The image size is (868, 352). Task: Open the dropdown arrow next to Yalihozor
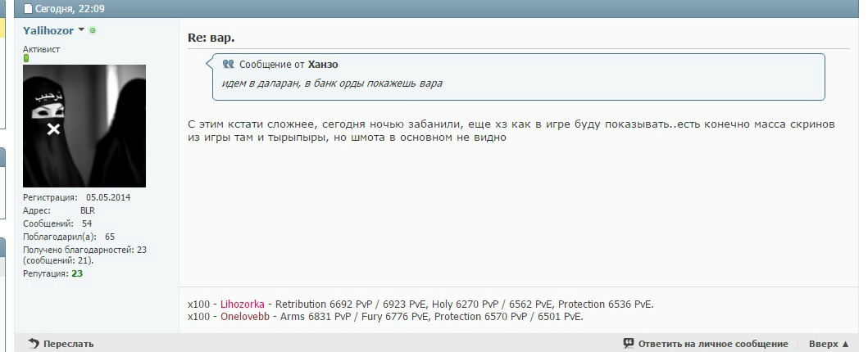pyautogui.click(x=81, y=30)
